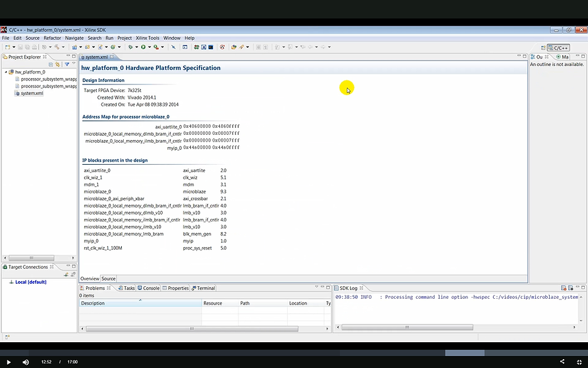Collapse the hw_platform_0 tree node
The height and width of the screenshot is (368, 588).
[x=6, y=72]
